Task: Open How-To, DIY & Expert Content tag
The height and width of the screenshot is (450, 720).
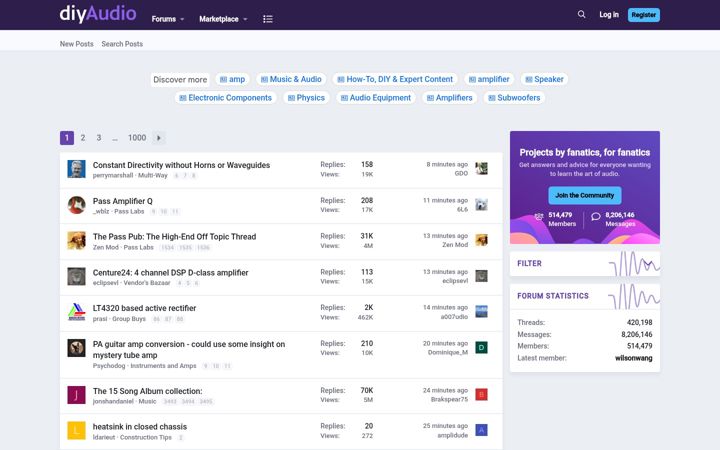Action: pyautogui.click(x=395, y=79)
